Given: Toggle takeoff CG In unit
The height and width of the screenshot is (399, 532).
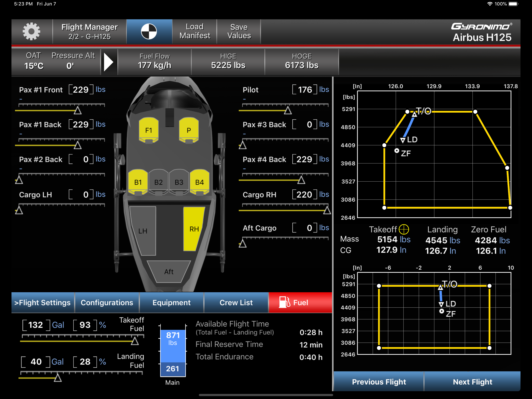Looking at the screenshot, I should 403,250.
